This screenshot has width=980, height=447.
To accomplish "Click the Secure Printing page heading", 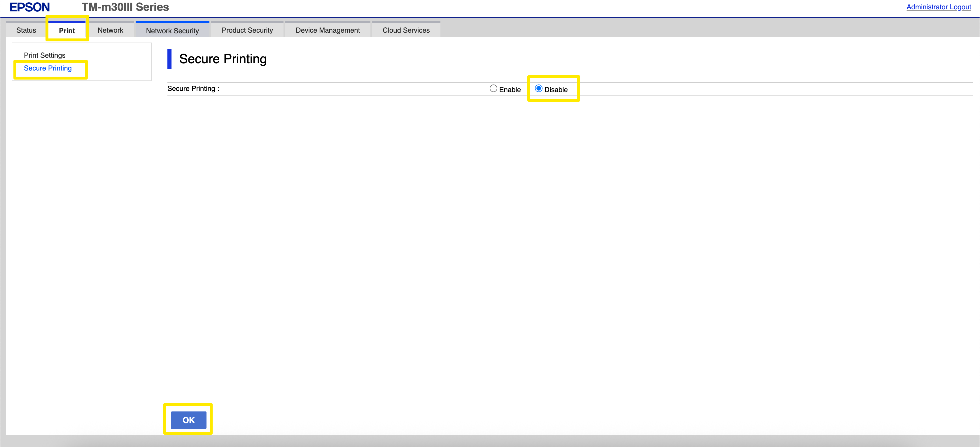I will pyautogui.click(x=223, y=59).
